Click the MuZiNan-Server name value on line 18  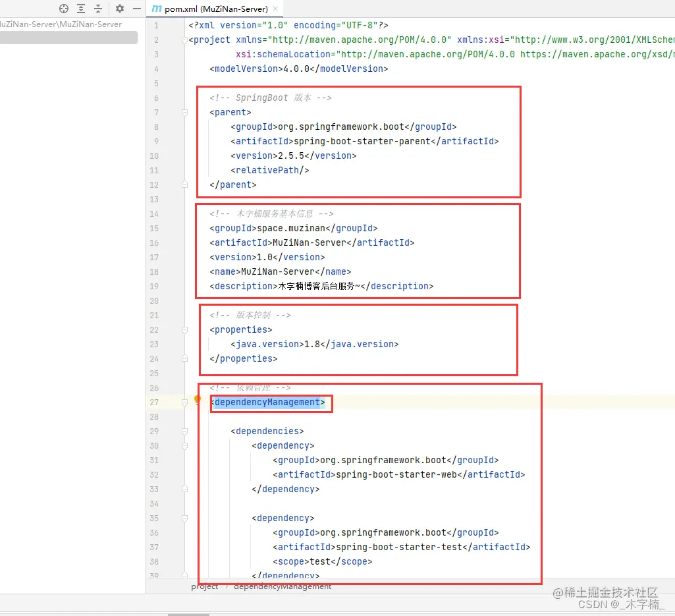click(x=278, y=272)
